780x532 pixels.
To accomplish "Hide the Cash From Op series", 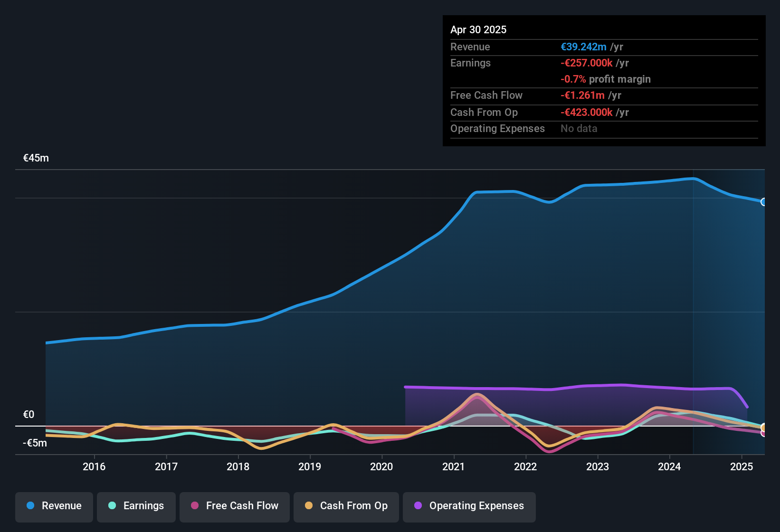I will coord(346,507).
